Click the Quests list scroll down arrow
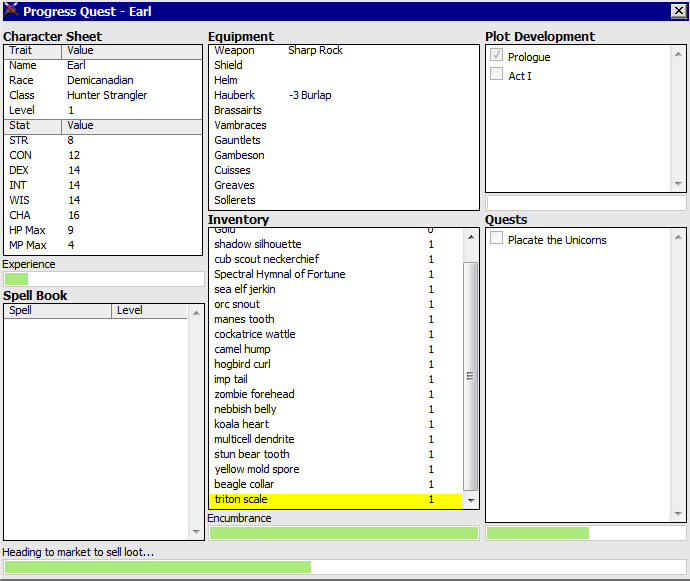 point(678,514)
